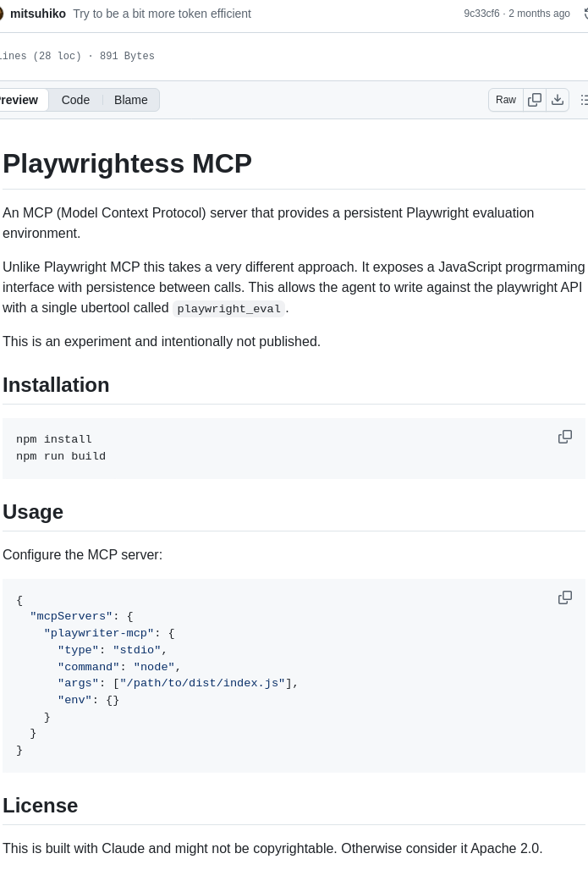Select the Preview tab
The height and width of the screenshot is (870, 588).
tap(17, 100)
